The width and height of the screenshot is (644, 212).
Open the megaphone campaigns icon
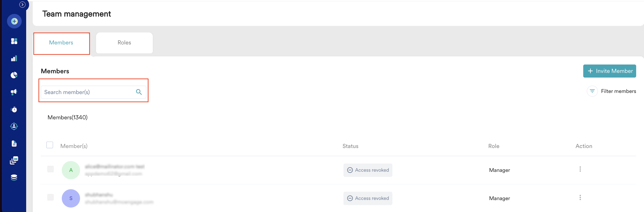coord(14,92)
